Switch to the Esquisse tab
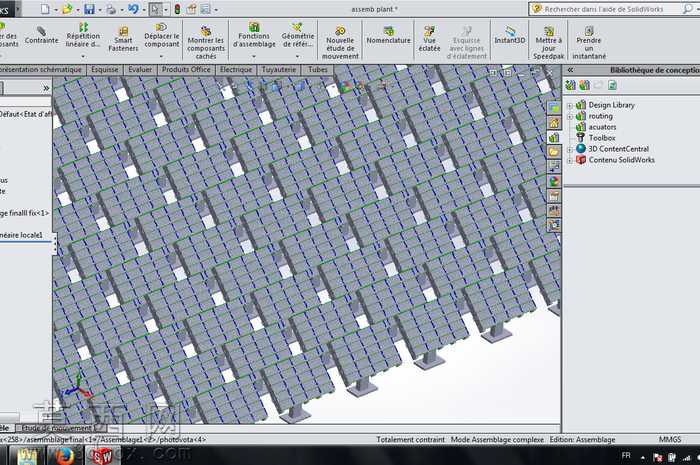 point(105,70)
